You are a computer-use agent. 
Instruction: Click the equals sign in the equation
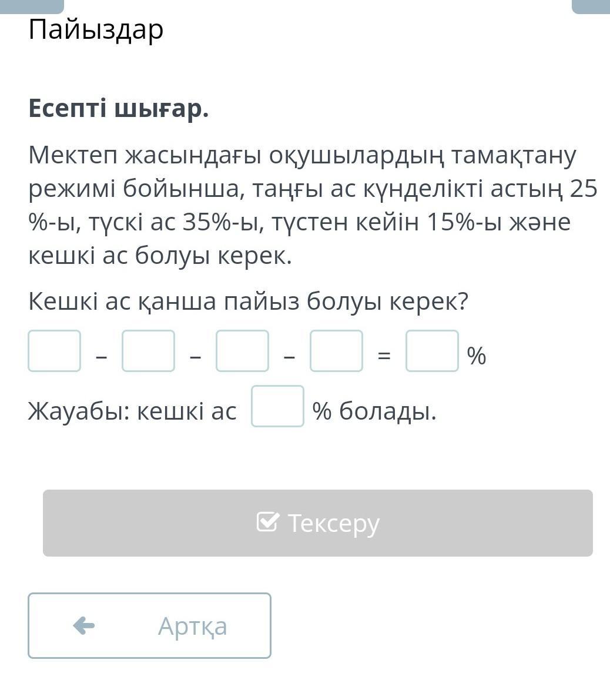[x=384, y=356]
